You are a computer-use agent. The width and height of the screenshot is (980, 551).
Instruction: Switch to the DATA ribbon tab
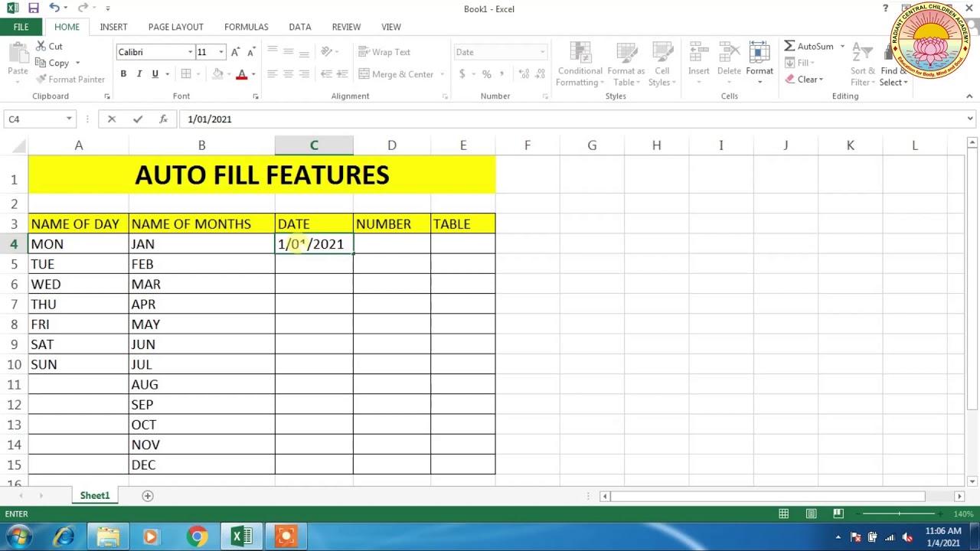point(300,27)
